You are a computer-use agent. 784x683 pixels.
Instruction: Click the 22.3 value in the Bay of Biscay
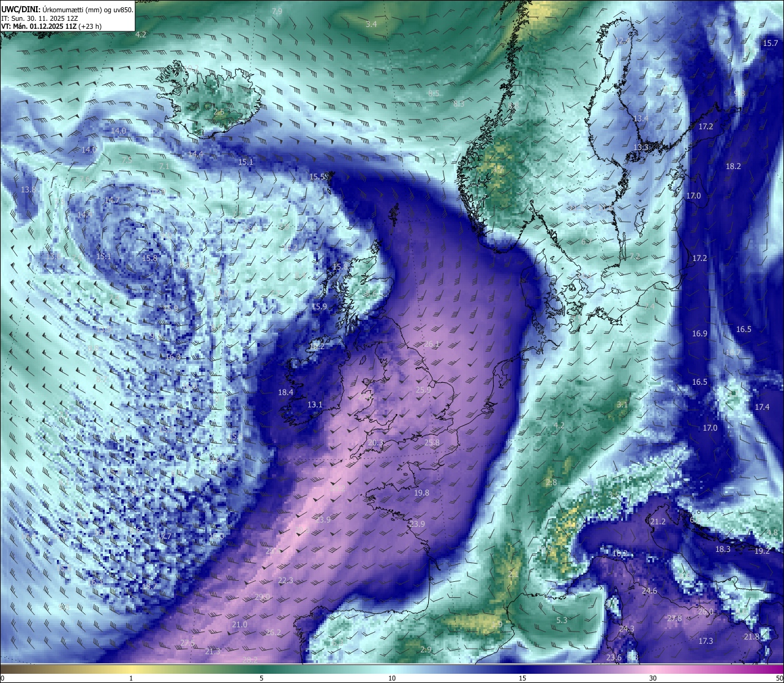pyautogui.click(x=285, y=580)
